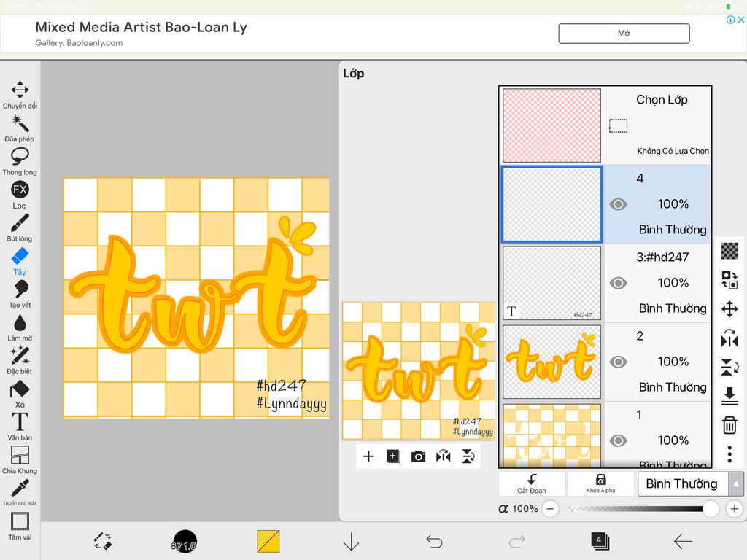Select the Tẩy eraser tool
The height and width of the screenshot is (560, 747).
20,261
